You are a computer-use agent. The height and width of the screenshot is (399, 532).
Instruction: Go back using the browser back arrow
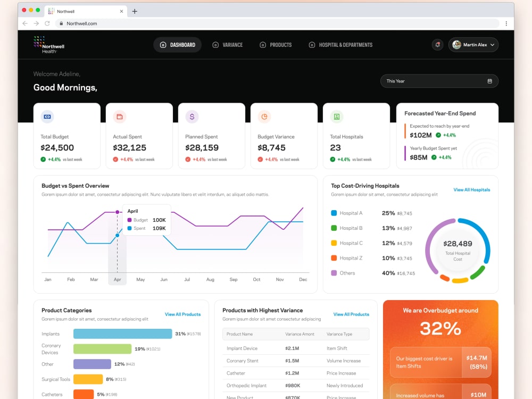25,23
